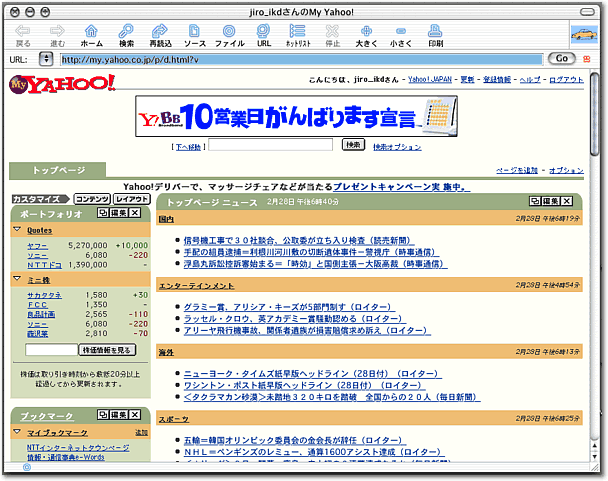Open the エンターテインメント category link

pyautogui.click(x=196, y=286)
